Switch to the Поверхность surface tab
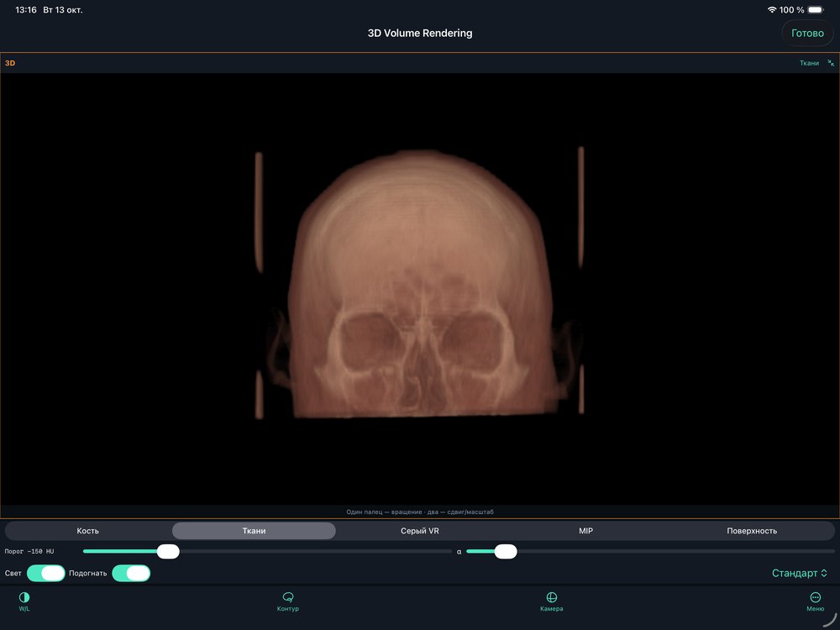This screenshot has width=840, height=630. pyautogui.click(x=752, y=530)
